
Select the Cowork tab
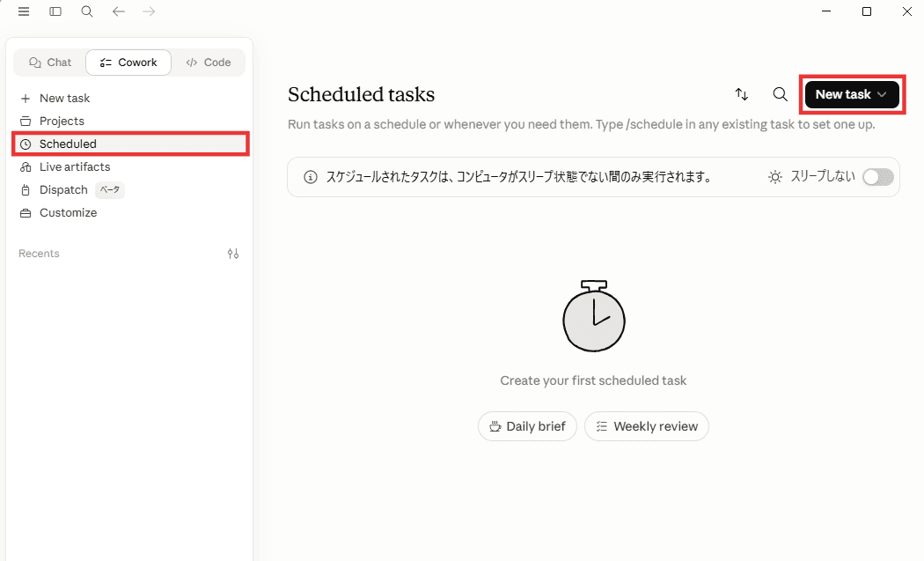pyautogui.click(x=128, y=63)
